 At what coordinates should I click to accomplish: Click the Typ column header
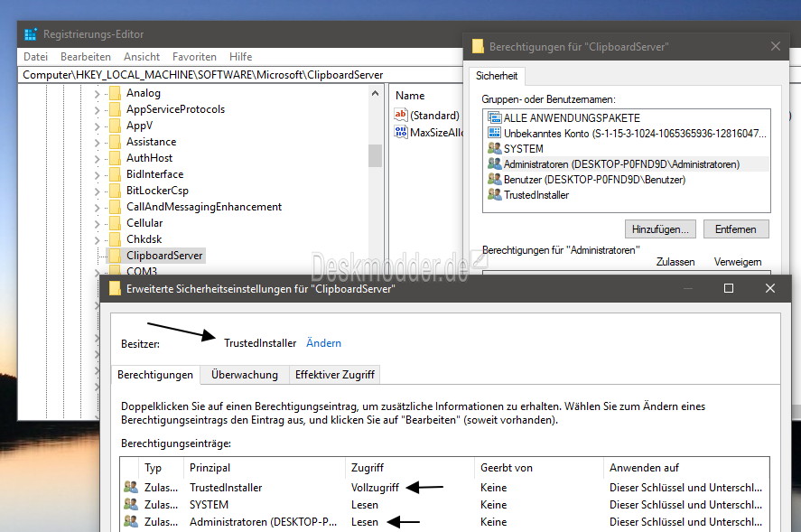pyautogui.click(x=161, y=468)
